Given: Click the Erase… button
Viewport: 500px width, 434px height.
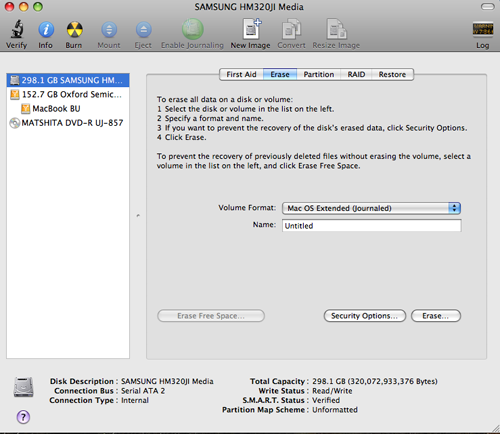Looking at the screenshot, I should point(436,316).
